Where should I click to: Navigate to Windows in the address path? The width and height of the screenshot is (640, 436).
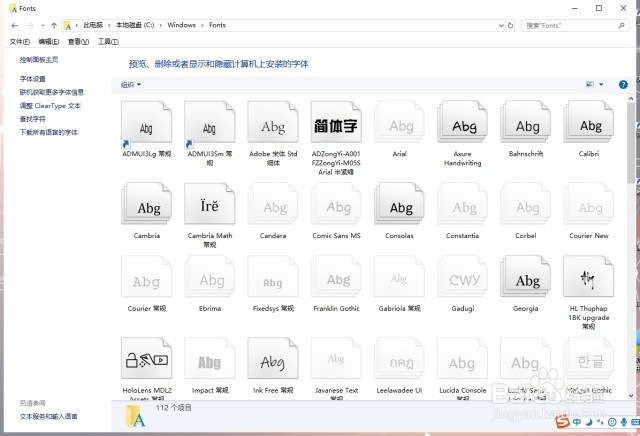(x=181, y=25)
